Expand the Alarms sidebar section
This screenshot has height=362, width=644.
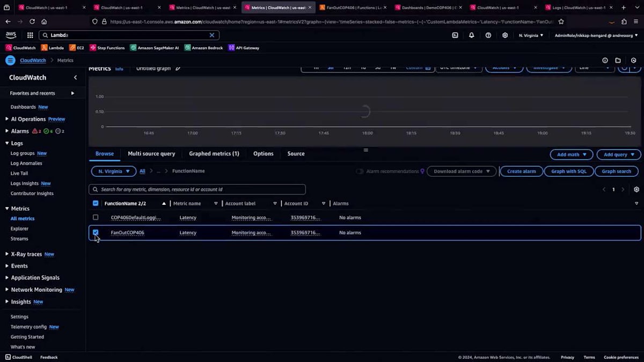point(7,131)
